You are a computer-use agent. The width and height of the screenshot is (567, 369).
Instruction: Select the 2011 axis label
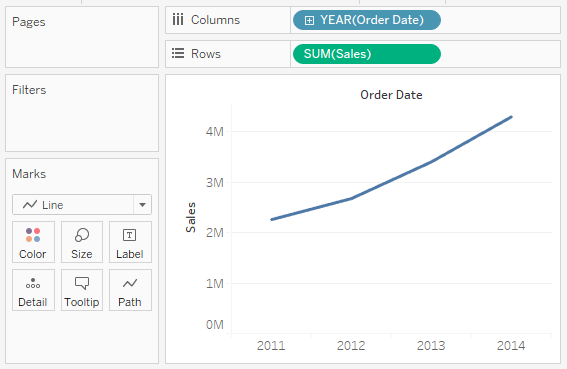tap(271, 345)
